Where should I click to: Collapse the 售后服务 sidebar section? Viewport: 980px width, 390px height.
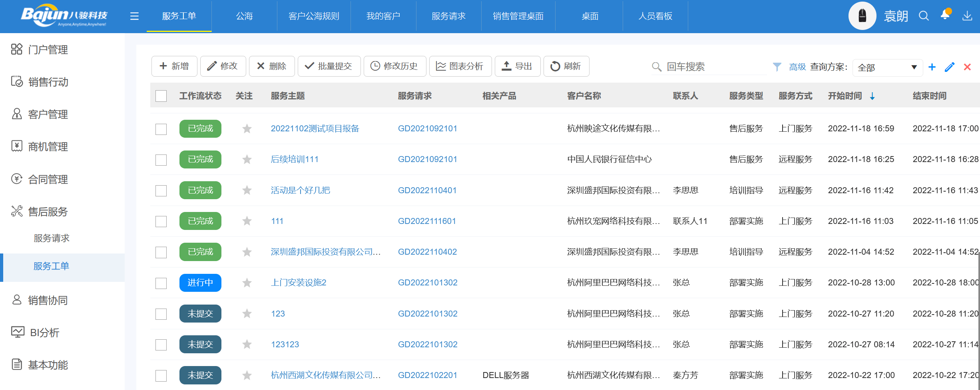click(x=48, y=212)
